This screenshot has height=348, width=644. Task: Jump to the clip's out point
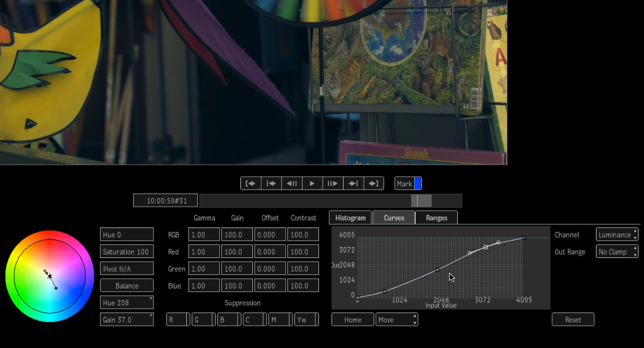374,183
